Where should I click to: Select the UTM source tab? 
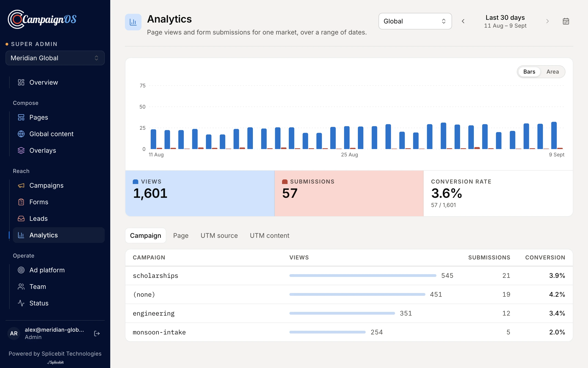click(219, 236)
